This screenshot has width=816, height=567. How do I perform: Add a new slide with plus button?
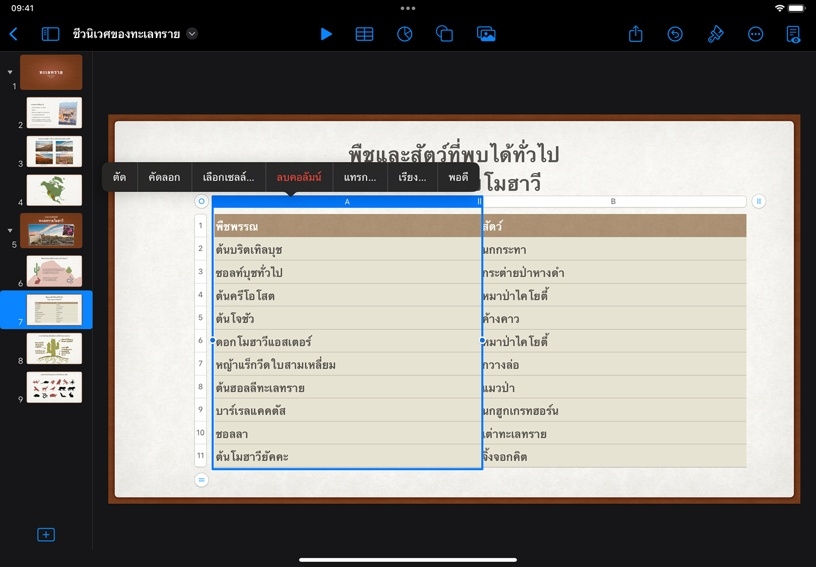click(46, 535)
